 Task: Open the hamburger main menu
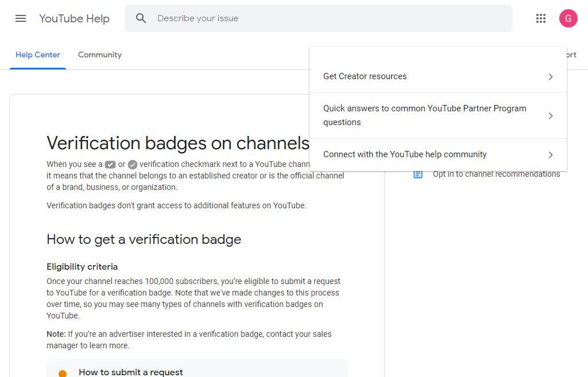(21, 18)
